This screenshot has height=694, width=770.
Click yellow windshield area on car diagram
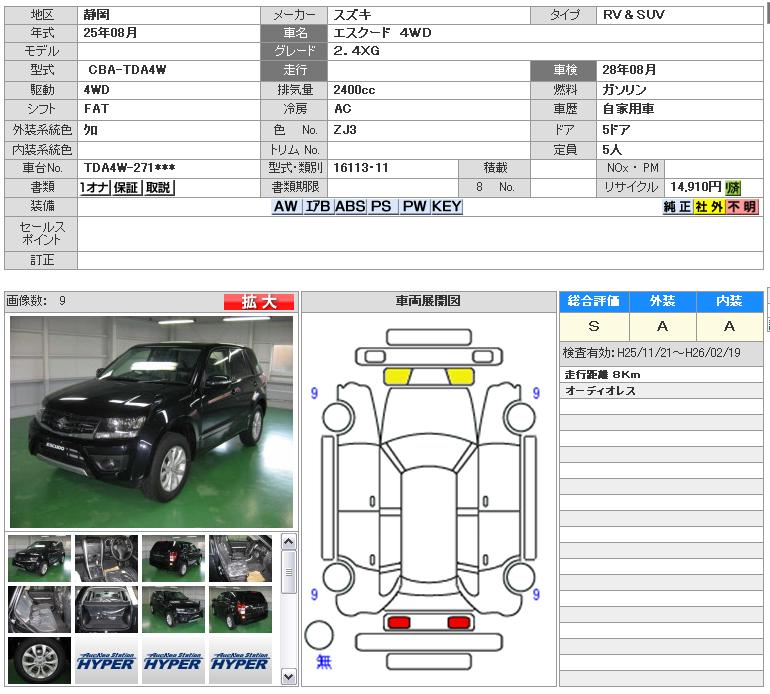[429, 376]
